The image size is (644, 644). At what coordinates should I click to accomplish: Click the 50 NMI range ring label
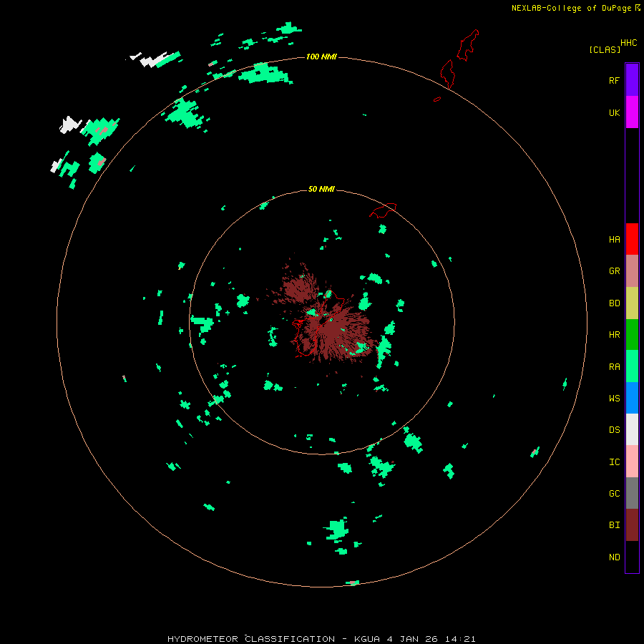(x=321, y=189)
